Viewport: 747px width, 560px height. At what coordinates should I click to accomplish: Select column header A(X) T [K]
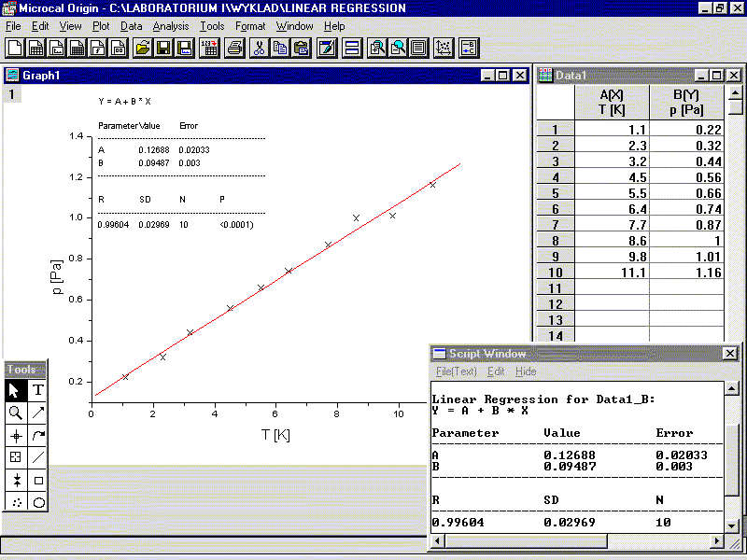[612, 103]
